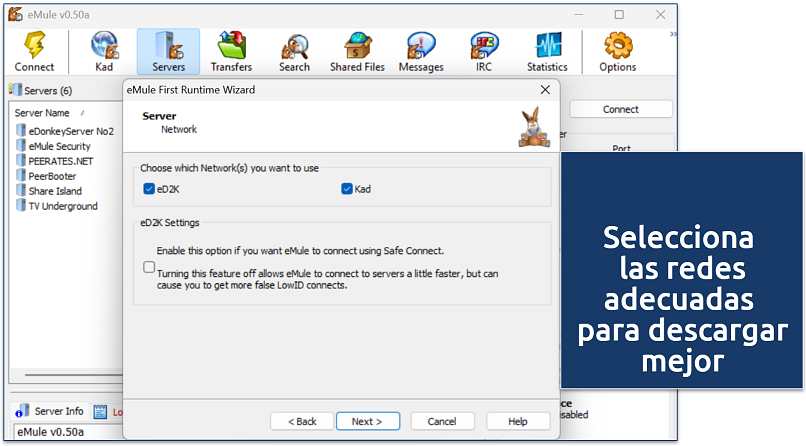
Task: Open the IRC toolbar icon
Action: point(484,45)
